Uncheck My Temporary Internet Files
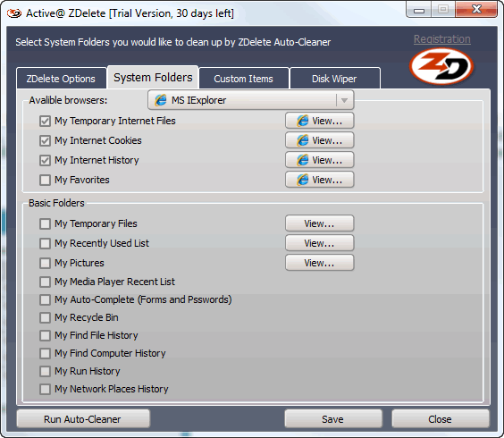Screen dimensions: 504x438 pos(45,122)
